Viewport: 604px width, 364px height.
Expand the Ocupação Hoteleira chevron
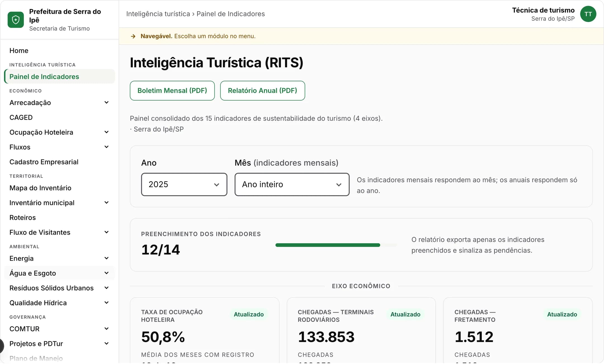click(107, 132)
